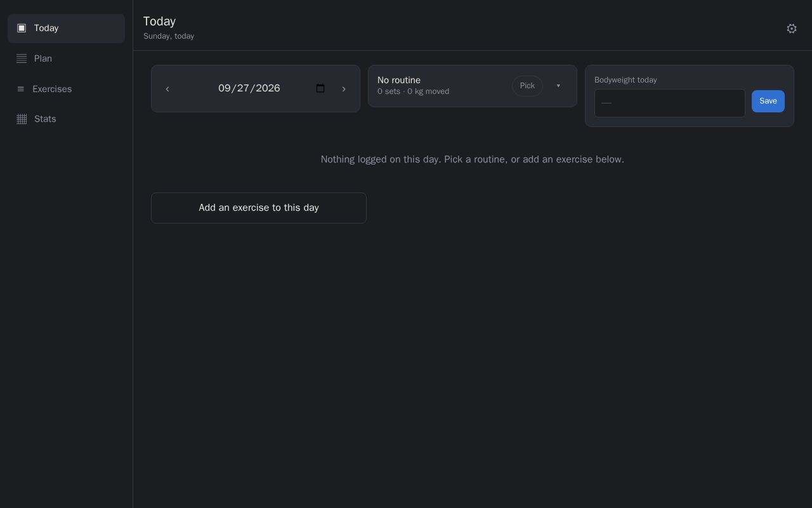Click the '0 sets · 0 kg moved' summary
The image size is (812, 508).
coord(413,91)
